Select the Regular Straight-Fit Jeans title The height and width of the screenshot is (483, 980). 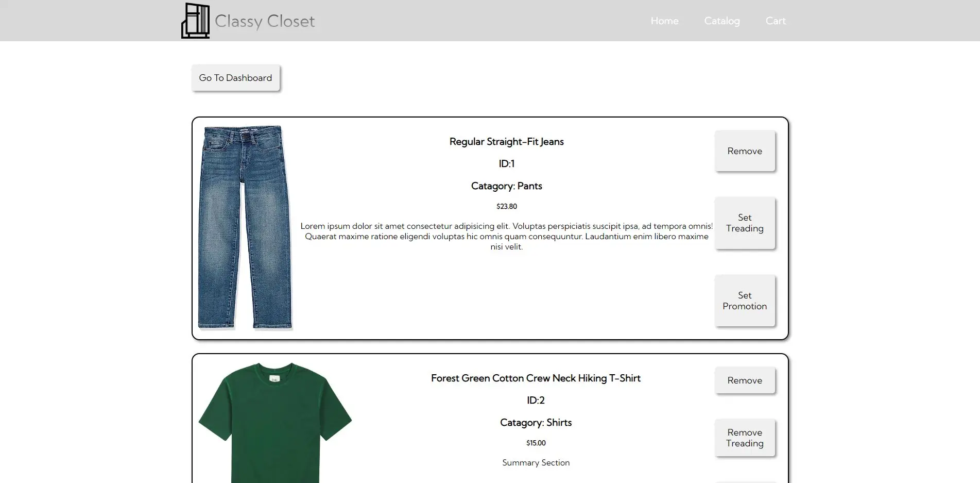[x=507, y=142]
